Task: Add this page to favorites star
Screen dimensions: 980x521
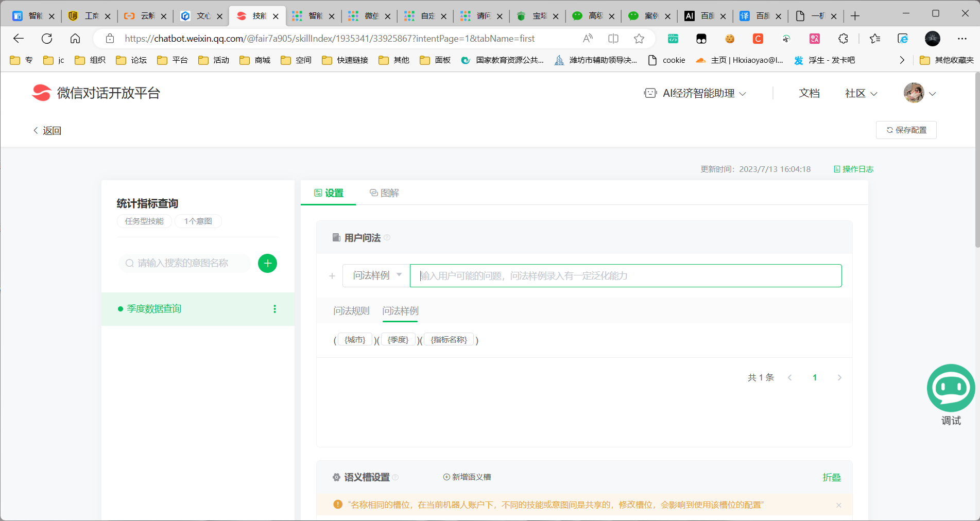Action: (x=639, y=39)
